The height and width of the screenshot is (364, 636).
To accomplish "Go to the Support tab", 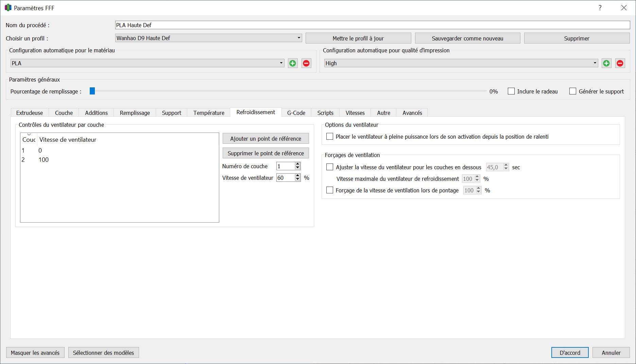I will coord(171,113).
